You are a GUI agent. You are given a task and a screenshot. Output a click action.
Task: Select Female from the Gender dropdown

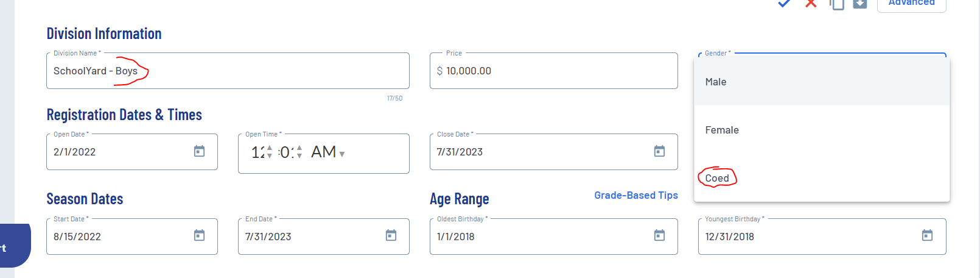[722, 130]
